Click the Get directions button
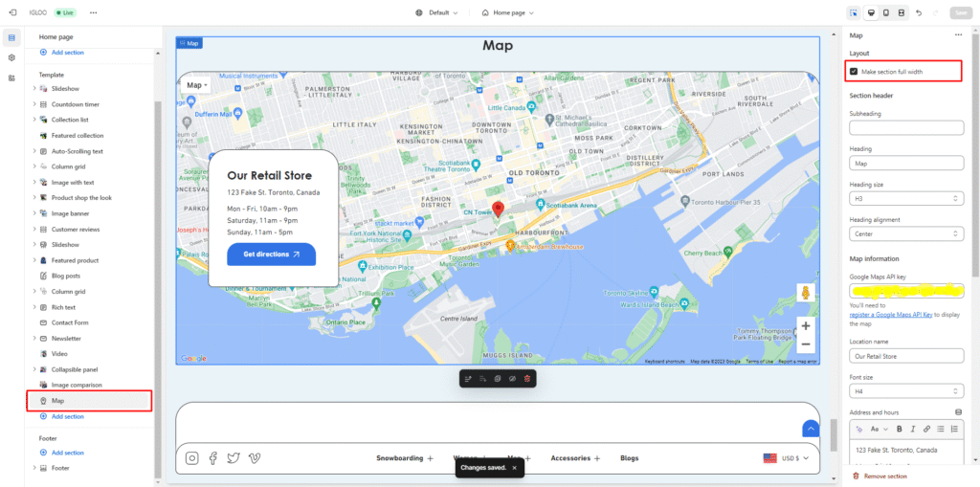 [x=271, y=255]
